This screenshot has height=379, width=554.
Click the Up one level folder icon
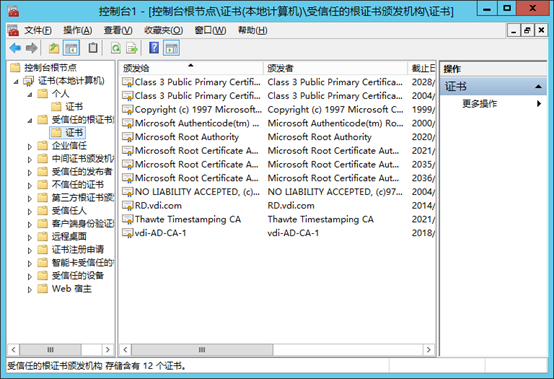coord(54,48)
